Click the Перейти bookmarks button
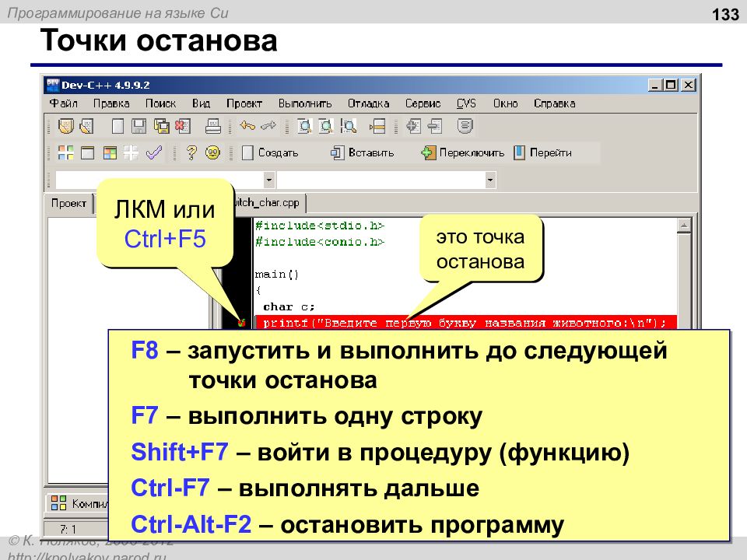Viewport: 747px width, 560px height. coord(543,153)
